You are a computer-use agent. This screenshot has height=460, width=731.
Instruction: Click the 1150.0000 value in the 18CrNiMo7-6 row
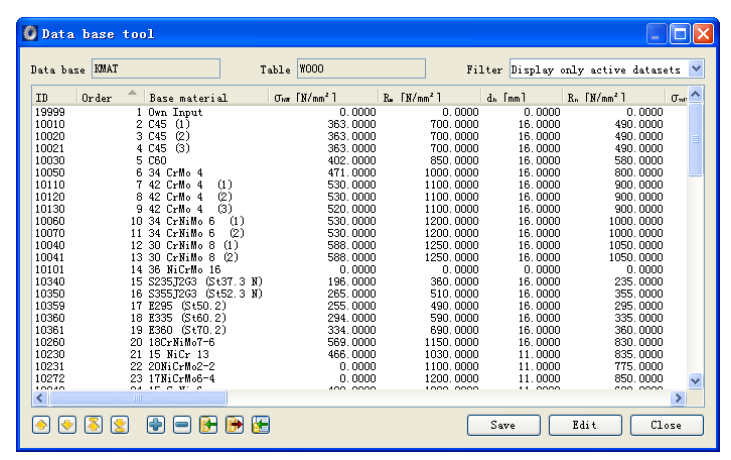451,343
